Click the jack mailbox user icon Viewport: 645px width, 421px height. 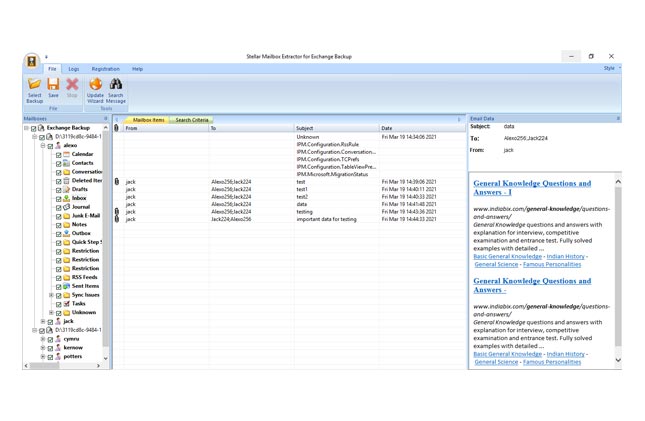(x=58, y=321)
